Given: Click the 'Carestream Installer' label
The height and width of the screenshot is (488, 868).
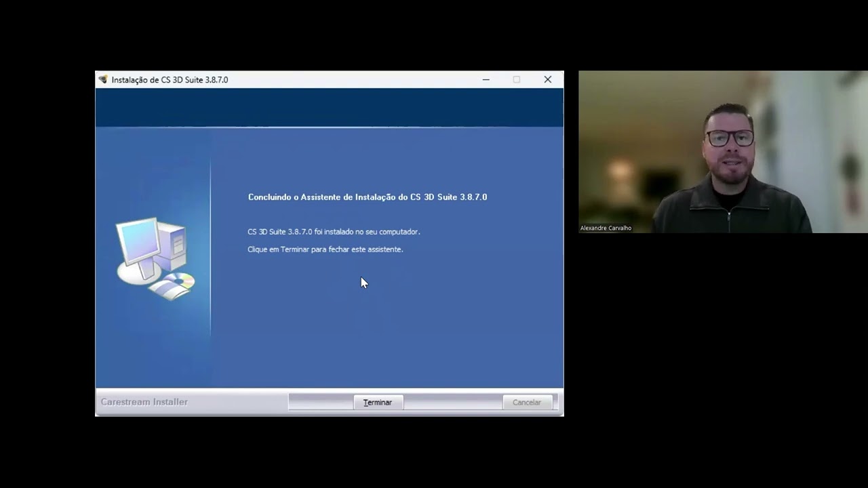Looking at the screenshot, I should click(x=144, y=402).
